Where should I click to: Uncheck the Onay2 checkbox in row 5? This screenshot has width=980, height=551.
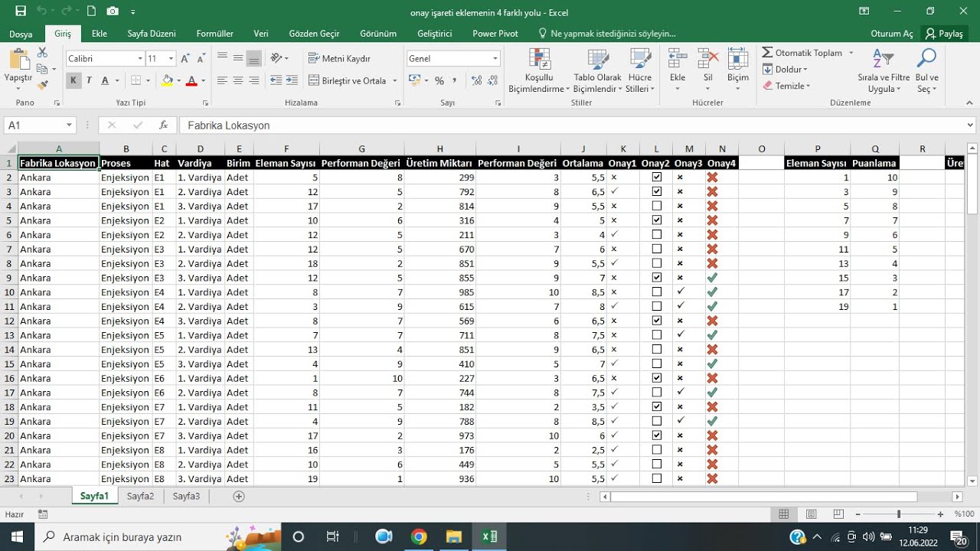tap(656, 220)
